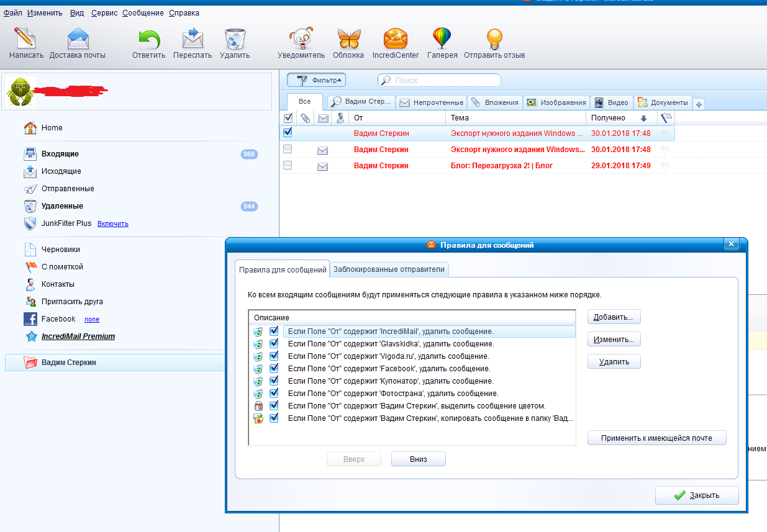Click the Удалить button in rules dialog
This screenshot has height=532, width=767.
(614, 361)
